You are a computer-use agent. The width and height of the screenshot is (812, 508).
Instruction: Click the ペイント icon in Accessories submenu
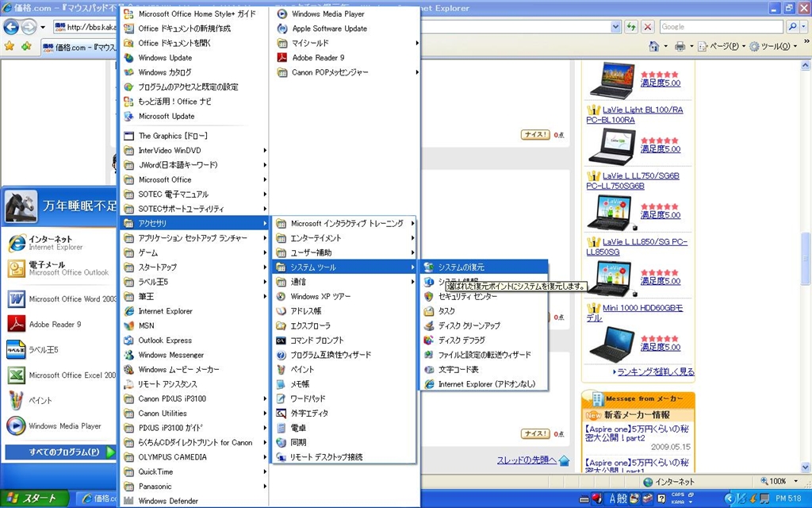tap(281, 370)
